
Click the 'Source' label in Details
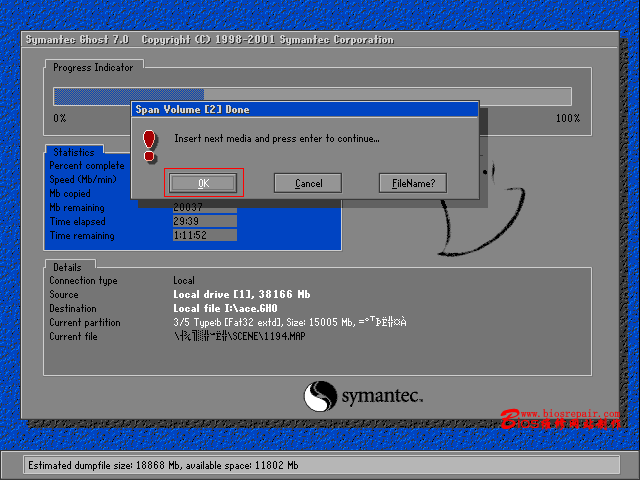click(x=64, y=294)
